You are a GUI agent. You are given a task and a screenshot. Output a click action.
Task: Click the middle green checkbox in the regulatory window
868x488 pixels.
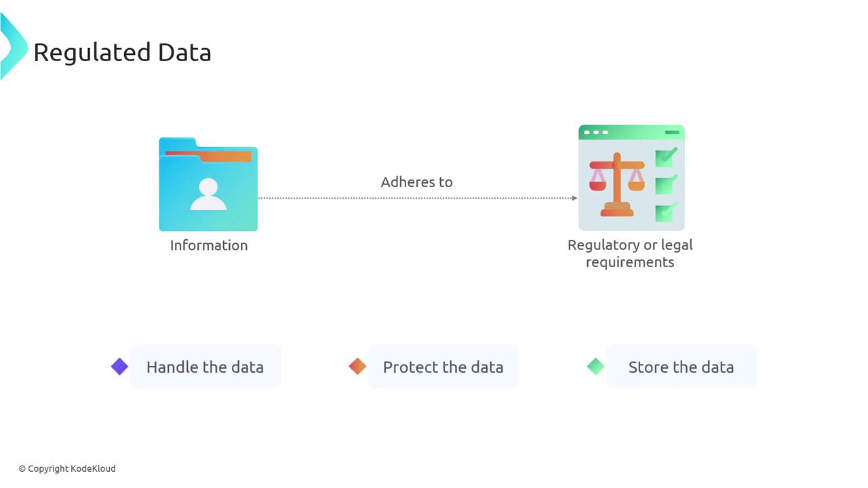[x=665, y=185]
